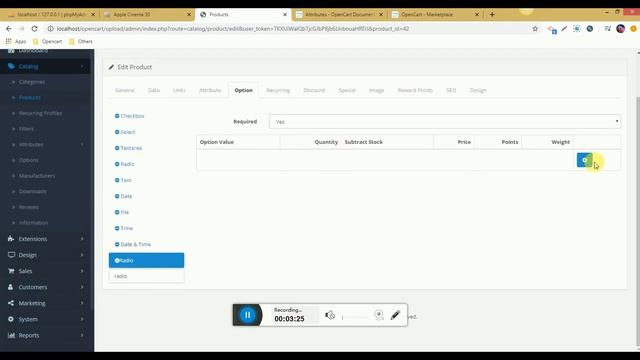Click the System gear icon
Screen dimensions: 640x360
click(x=11, y=319)
